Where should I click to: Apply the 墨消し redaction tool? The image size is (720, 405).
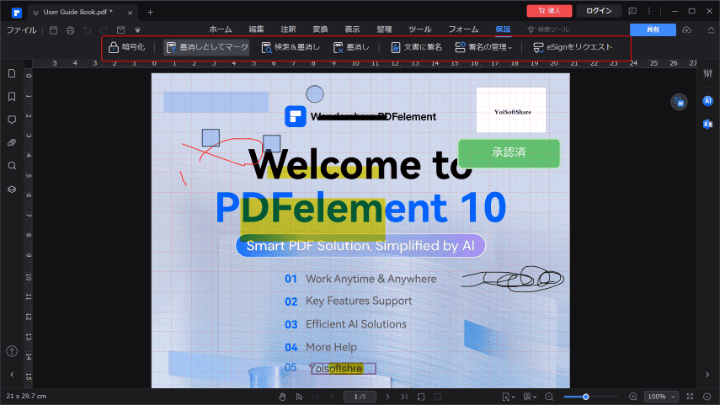(351, 47)
